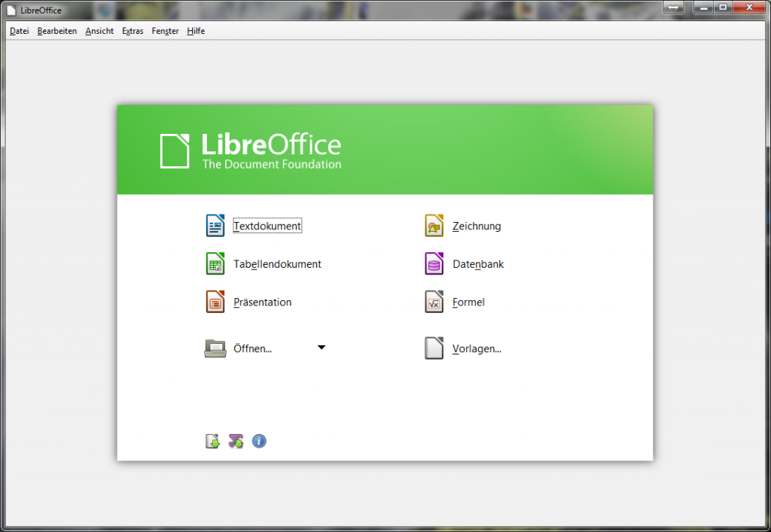Expand the dropdown arrow beside Öffnen
Screen dimensions: 771x532
click(x=322, y=348)
